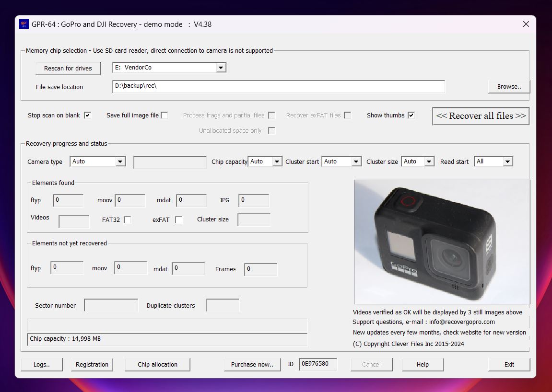
Task: Uncheck Show thumbs checkbox
Action: click(411, 115)
